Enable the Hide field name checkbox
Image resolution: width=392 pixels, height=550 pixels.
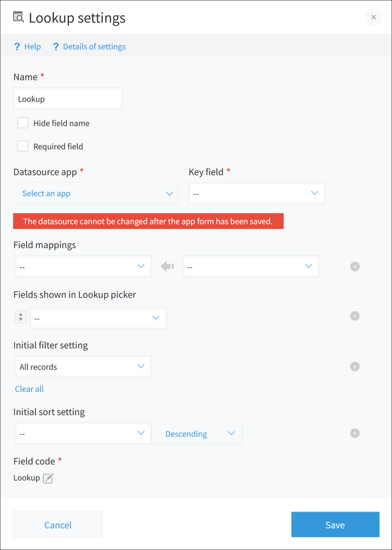[22, 123]
